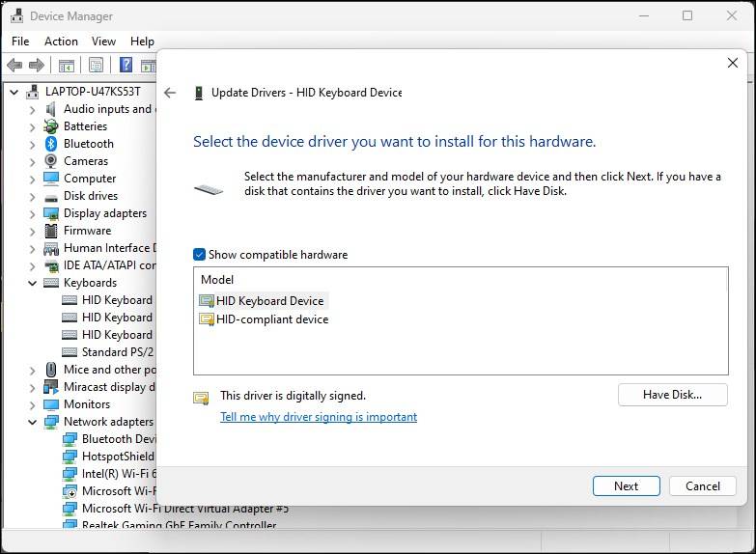Viewport: 756px width, 554px height.
Task: Click the Device Manager title bar icon
Action: click(x=16, y=15)
